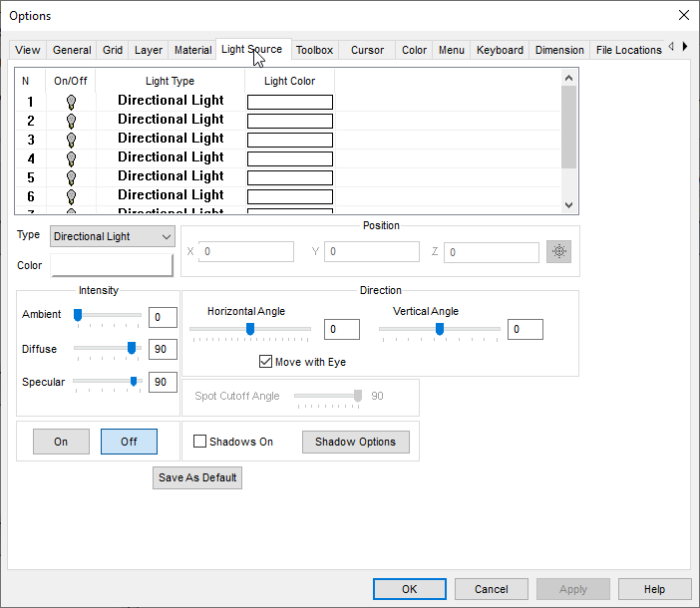Click the Color swatch below Type

point(112,265)
